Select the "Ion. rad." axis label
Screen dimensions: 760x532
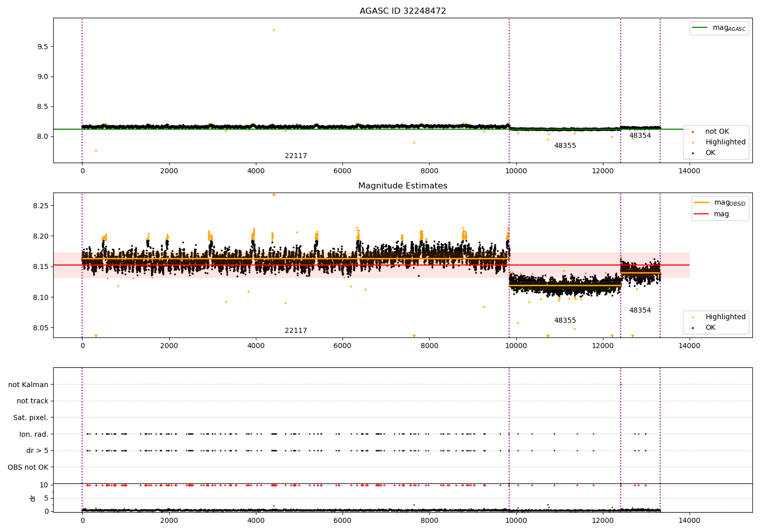(x=34, y=434)
